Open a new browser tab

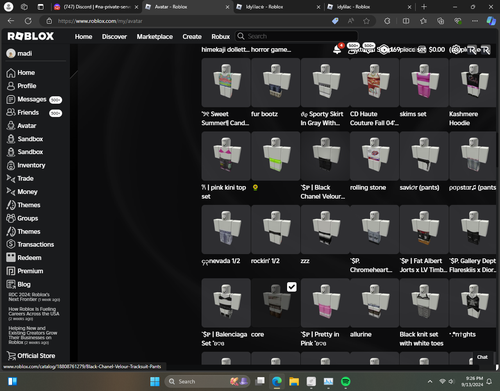[x=424, y=7]
